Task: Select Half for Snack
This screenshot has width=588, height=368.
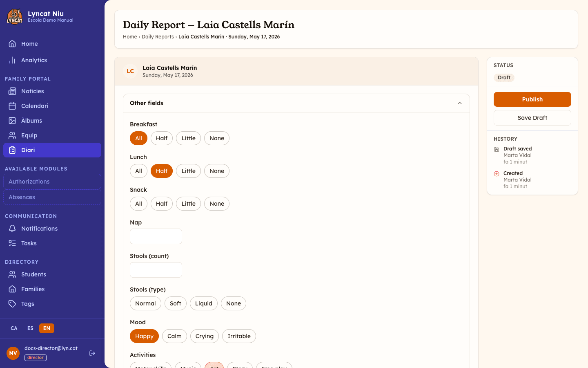Action: (162, 204)
